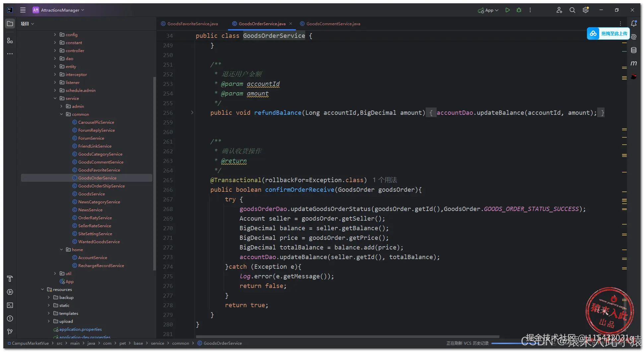644x352 pixels.
Task: Expand the config package
Action: coord(55,35)
